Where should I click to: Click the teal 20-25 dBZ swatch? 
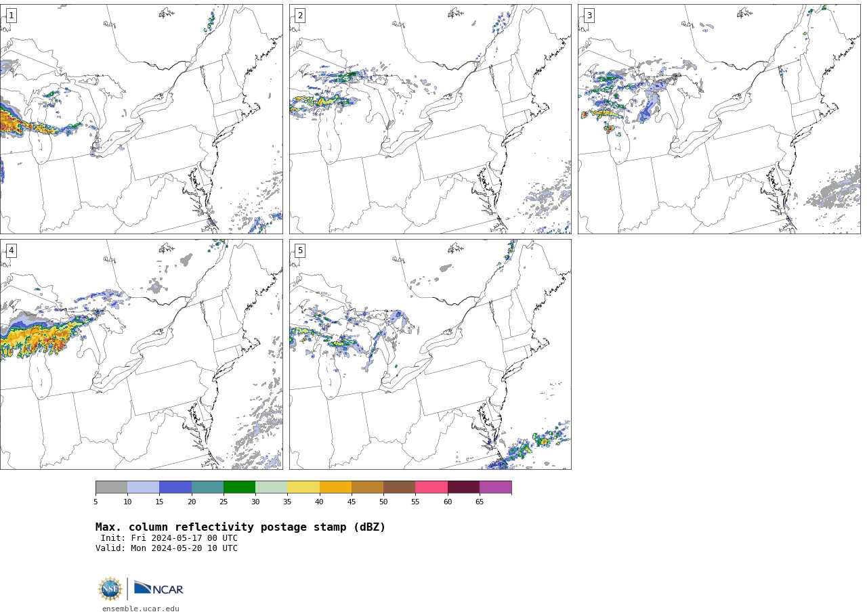tap(207, 487)
